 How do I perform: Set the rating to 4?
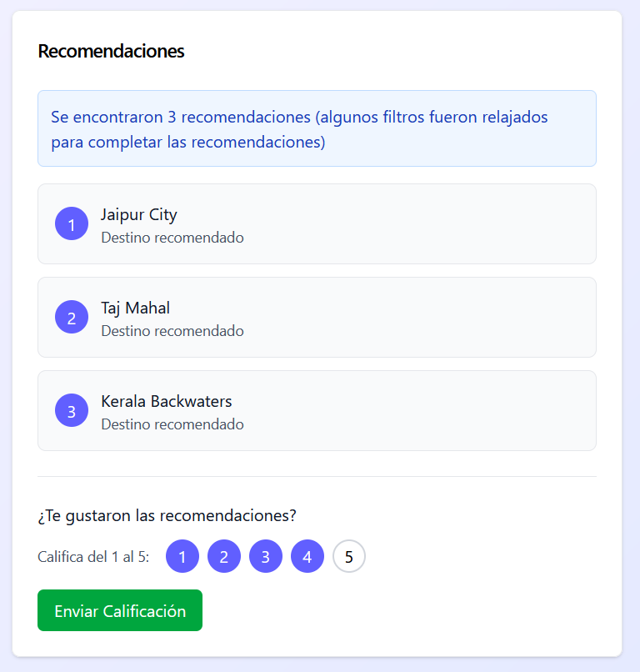coord(307,556)
